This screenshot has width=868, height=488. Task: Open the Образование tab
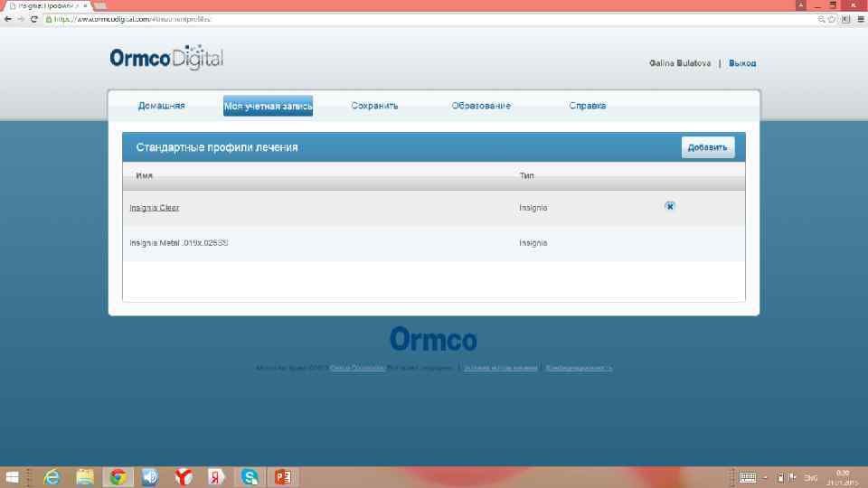[x=481, y=106]
